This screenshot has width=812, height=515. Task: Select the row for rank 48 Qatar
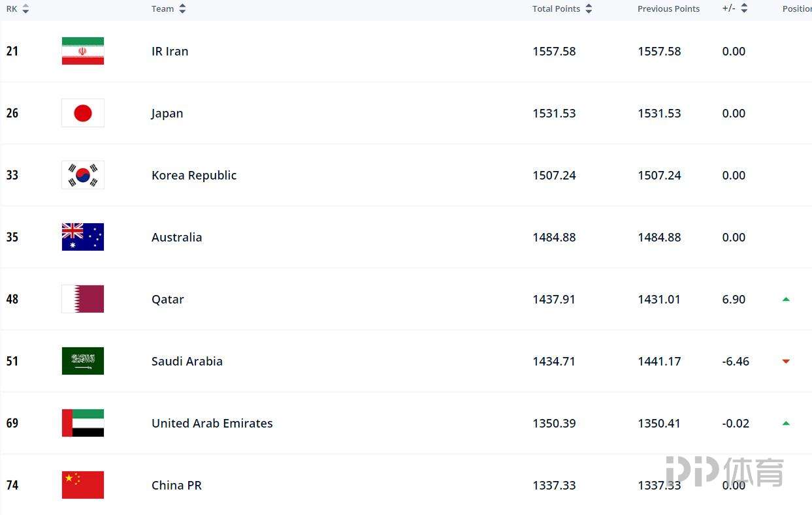point(392,299)
